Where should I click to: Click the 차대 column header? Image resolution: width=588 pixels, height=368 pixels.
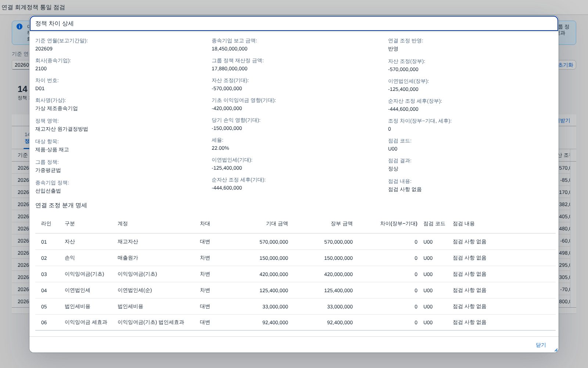tap(205, 224)
